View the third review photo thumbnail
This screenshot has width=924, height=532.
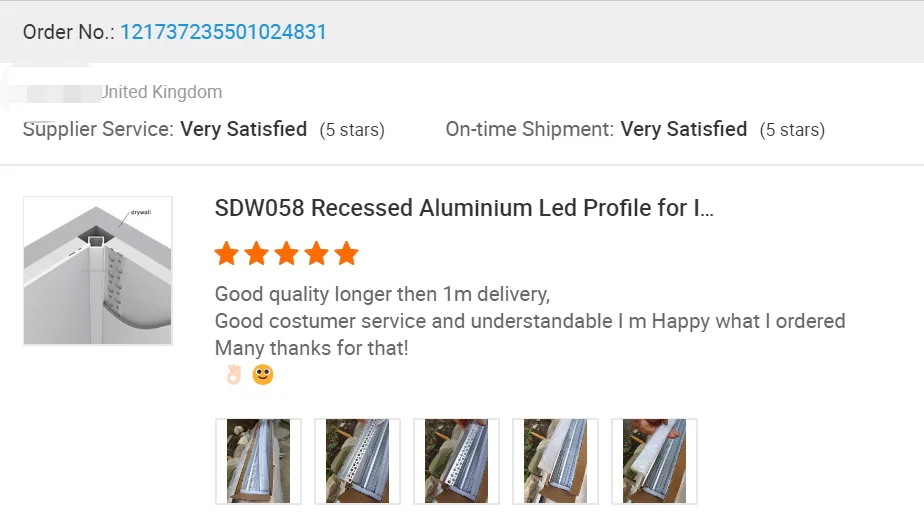[456, 461]
